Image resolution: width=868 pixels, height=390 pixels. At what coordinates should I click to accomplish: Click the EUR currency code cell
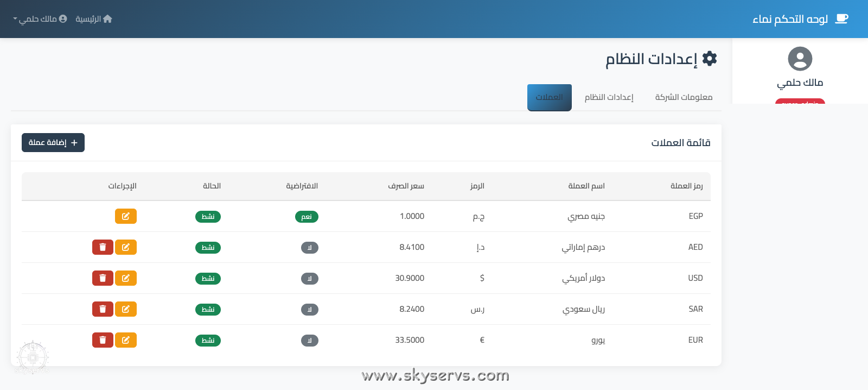point(695,340)
